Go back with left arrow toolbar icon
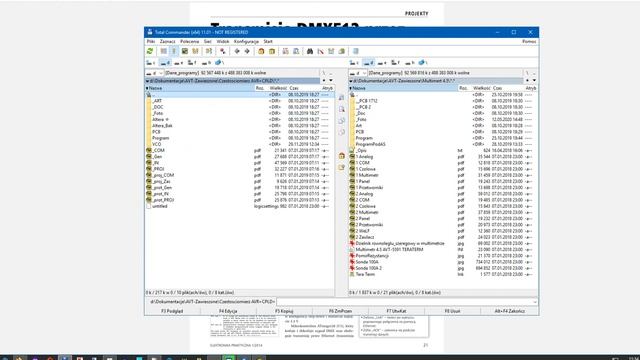The width and height of the screenshot is (640, 360). [x=237, y=51]
